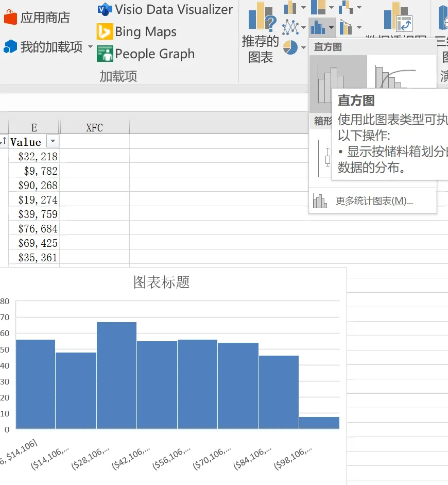Open the 应用商店 add-in store
Viewport: 448px width, 485px height.
(x=37, y=18)
